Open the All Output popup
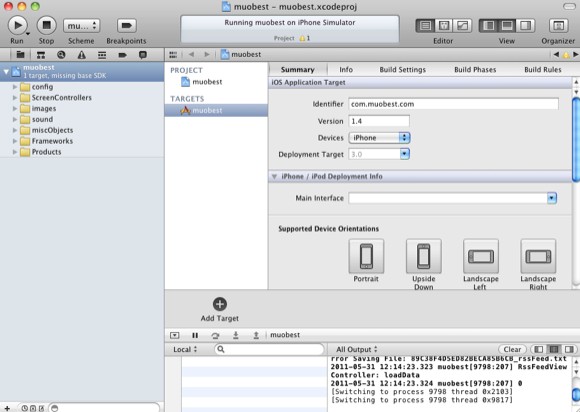The image size is (580, 412). pos(357,349)
